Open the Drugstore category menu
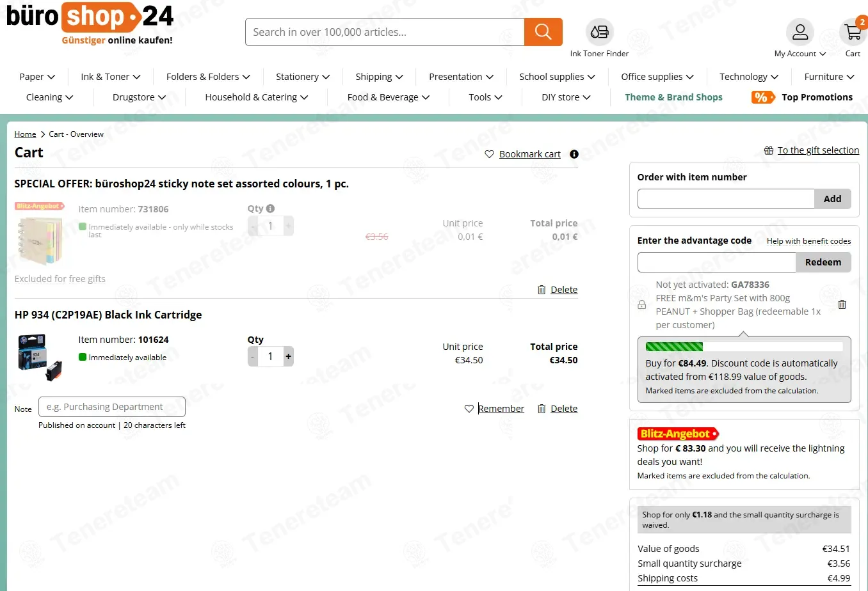Screen dimensions: 868x591 click(140, 97)
